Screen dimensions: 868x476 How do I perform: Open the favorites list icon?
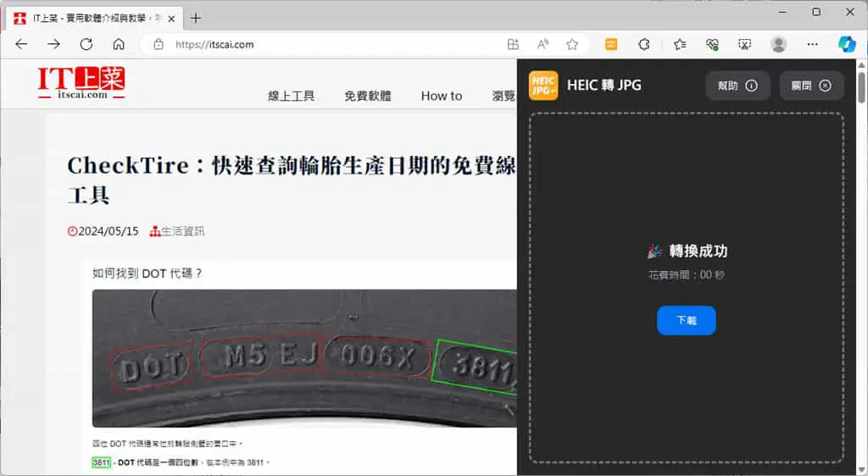[680, 44]
